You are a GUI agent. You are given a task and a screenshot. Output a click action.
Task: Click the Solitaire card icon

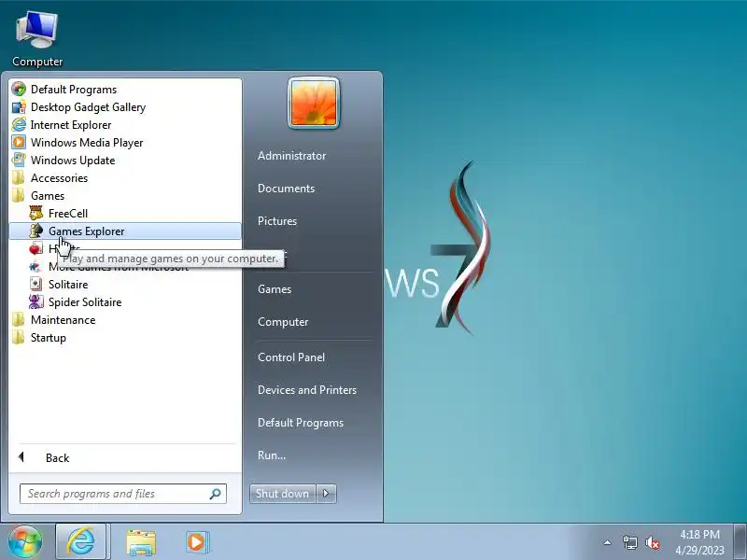pyautogui.click(x=36, y=285)
